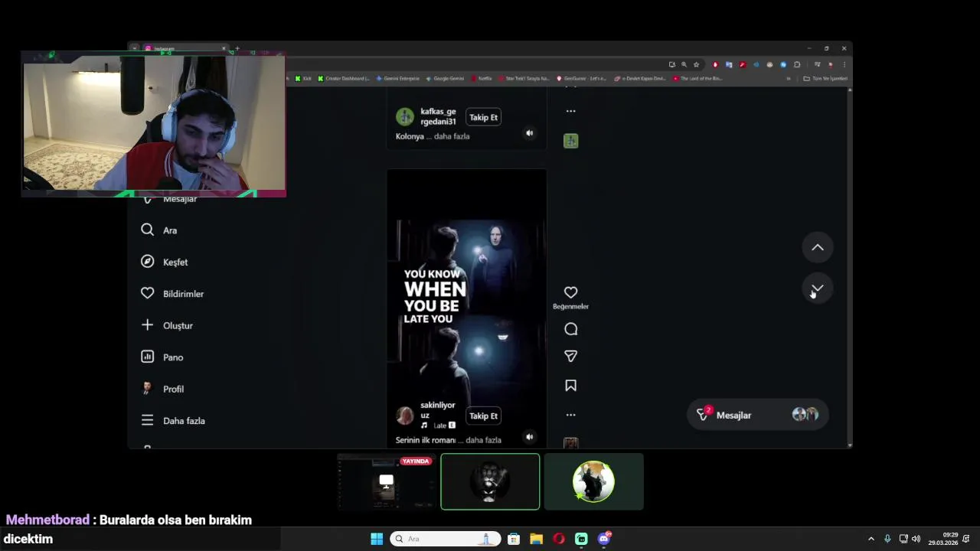Open more options for the kafkas_gergedani31 reel
The image size is (980, 551).
570,111
